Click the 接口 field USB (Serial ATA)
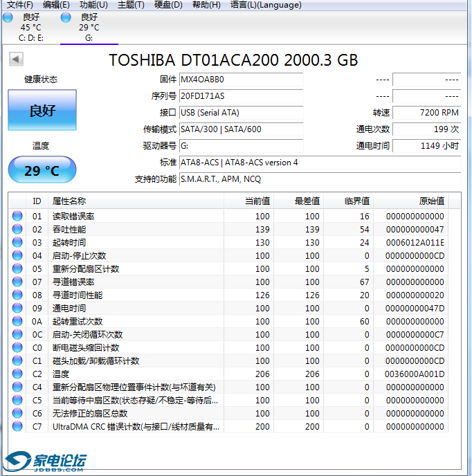Viewport: 472px width, 476px height. pos(241,113)
